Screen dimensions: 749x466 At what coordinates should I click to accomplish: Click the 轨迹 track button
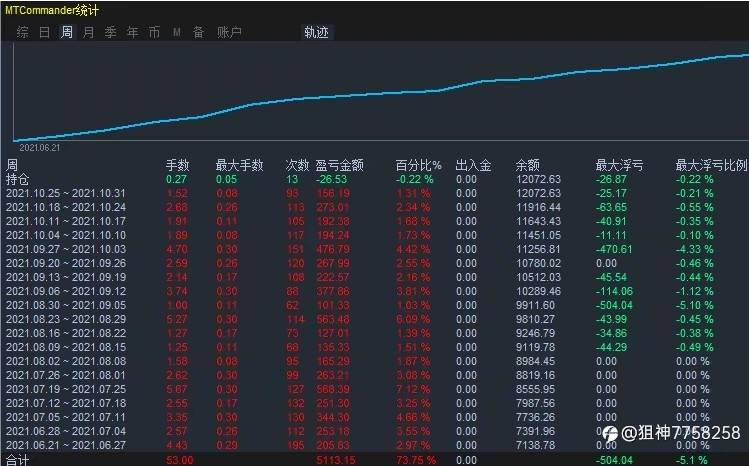click(316, 32)
